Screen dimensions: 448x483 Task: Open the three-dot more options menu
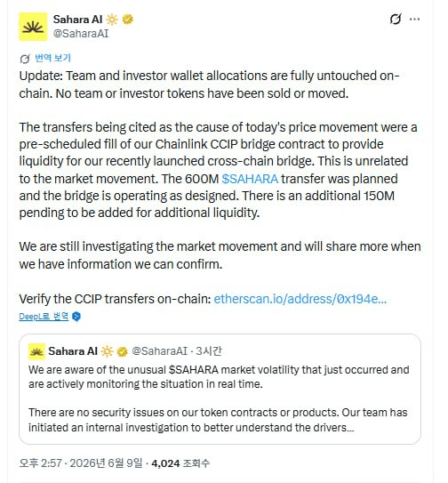click(415, 19)
